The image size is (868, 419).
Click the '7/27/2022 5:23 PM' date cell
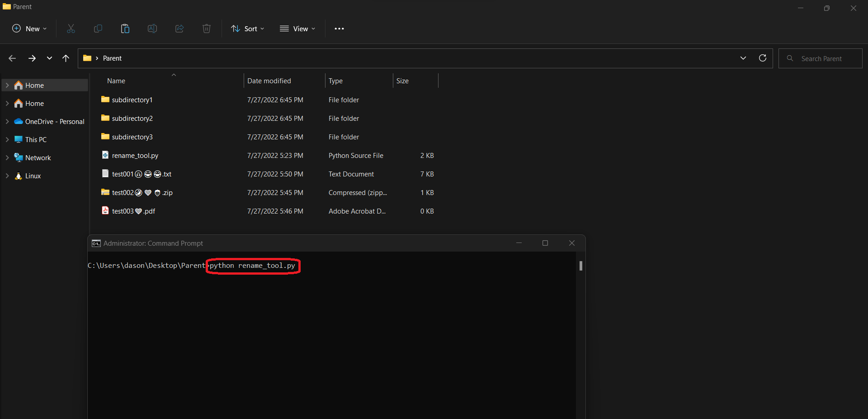275,155
